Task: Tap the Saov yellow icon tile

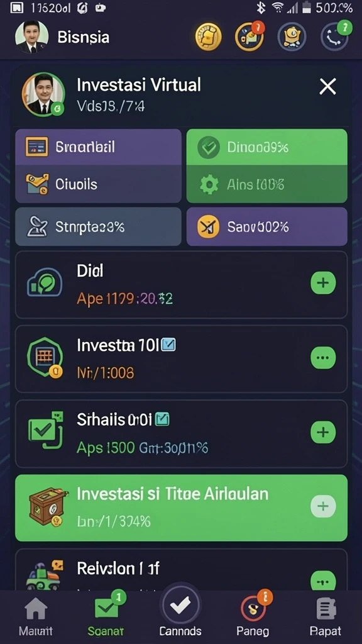Action: (x=266, y=226)
